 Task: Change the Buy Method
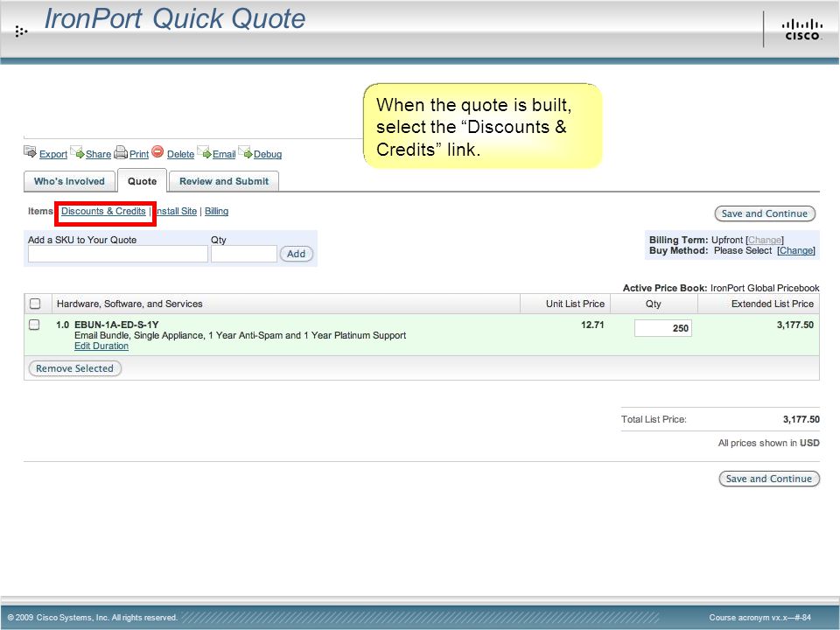[796, 250]
